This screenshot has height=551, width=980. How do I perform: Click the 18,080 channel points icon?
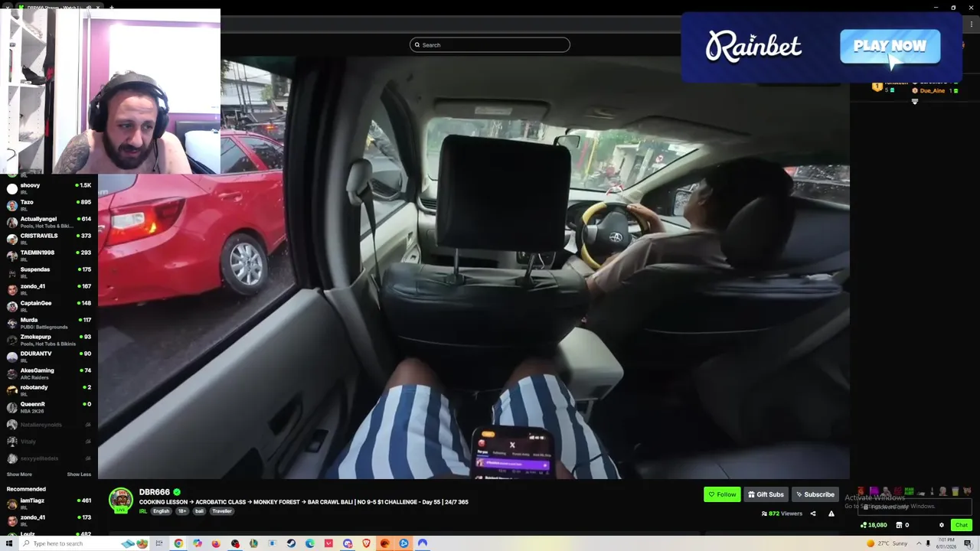864,525
